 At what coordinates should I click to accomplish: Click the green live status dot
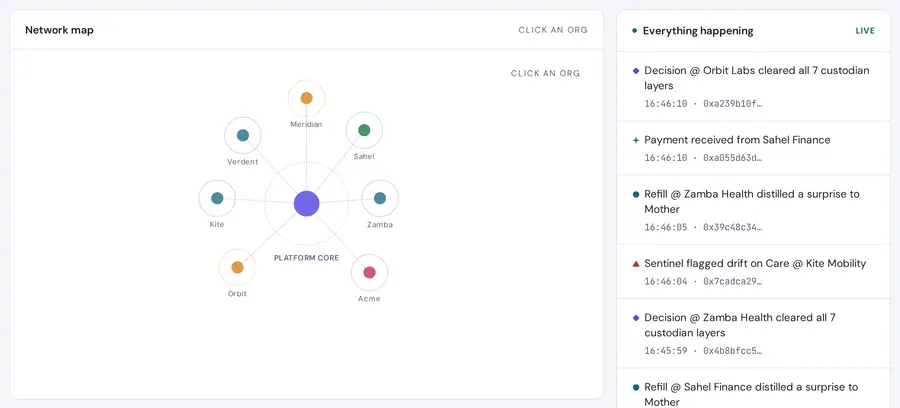[x=634, y=30]
